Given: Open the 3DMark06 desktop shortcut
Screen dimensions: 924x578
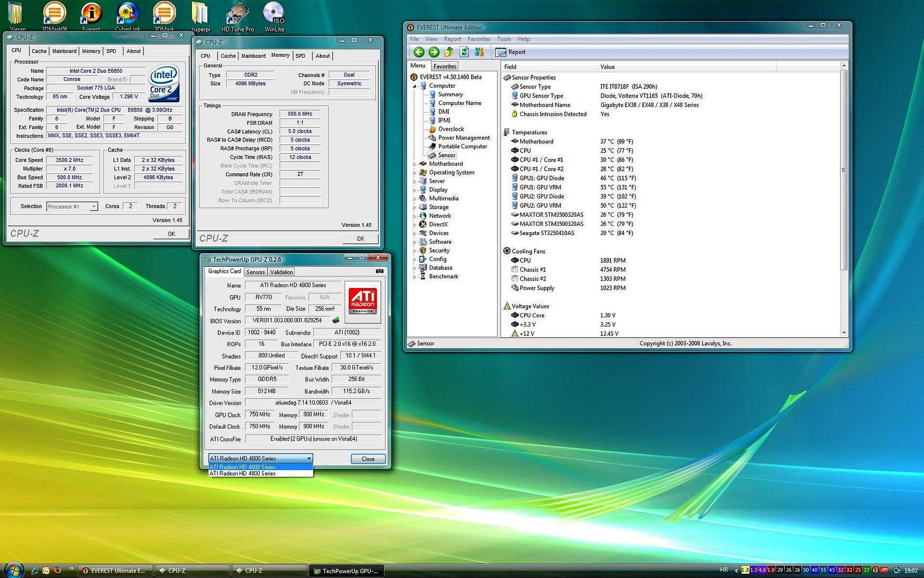Looking at the screenshot, I should coord(54,16).
